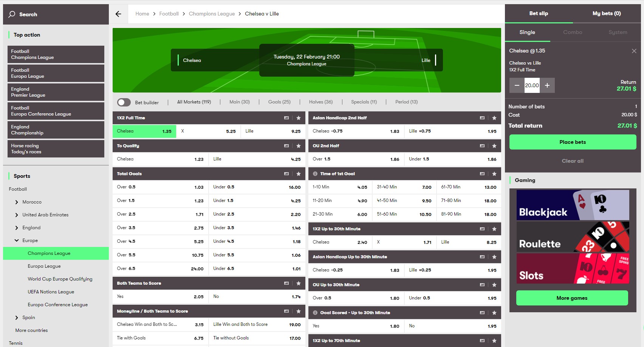Open stats icon for To Qualify
The height and width of the screenshot is (347, 644).
(286, 146)
